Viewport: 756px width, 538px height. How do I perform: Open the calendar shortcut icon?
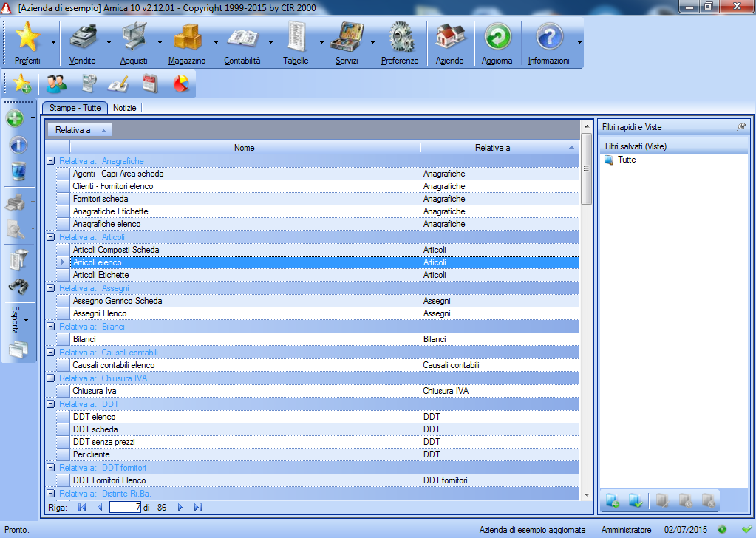pos(151,84)
